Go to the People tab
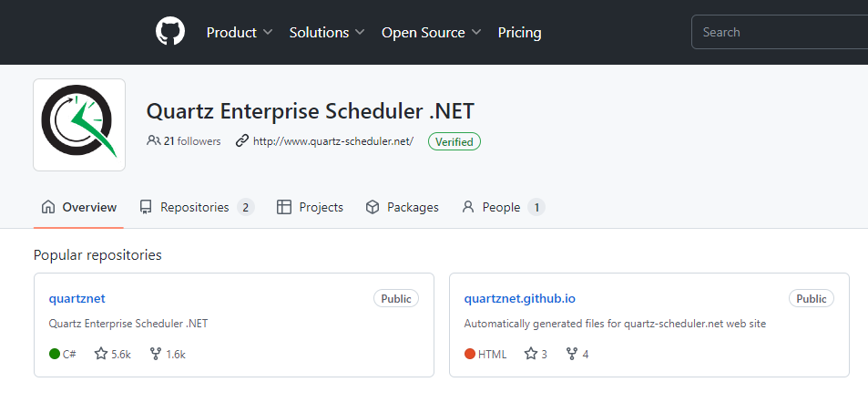Screen dimensions: 868x413 point(501,207)
